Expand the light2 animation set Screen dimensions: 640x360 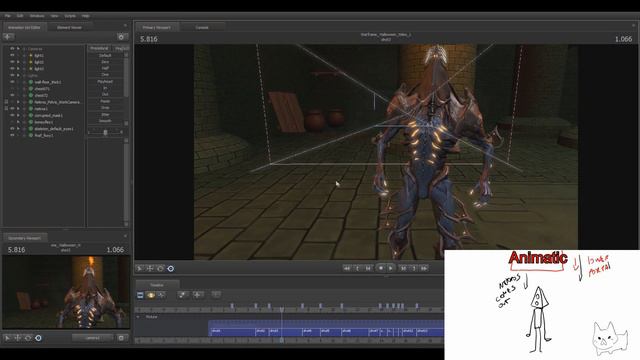[18, 62]
